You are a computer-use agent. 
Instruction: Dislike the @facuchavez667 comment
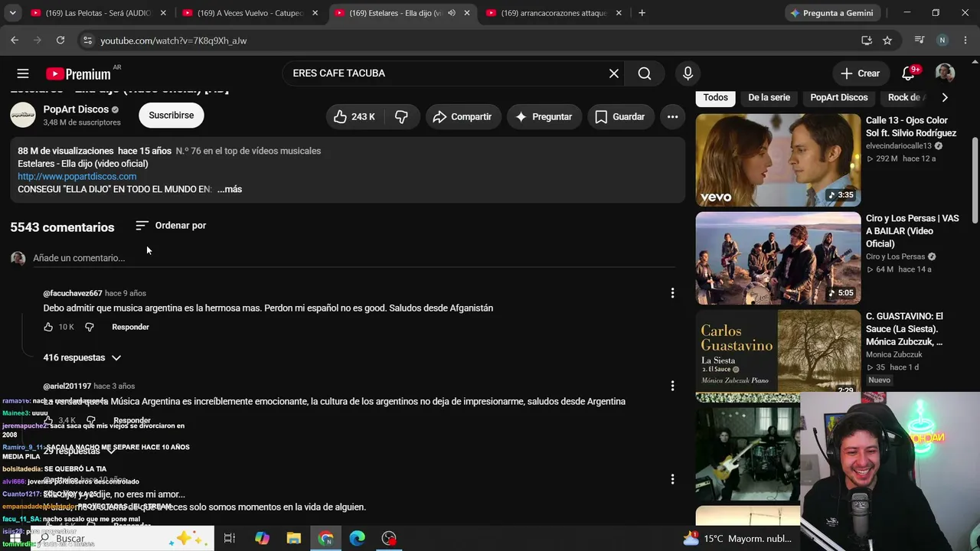(90, 327)
